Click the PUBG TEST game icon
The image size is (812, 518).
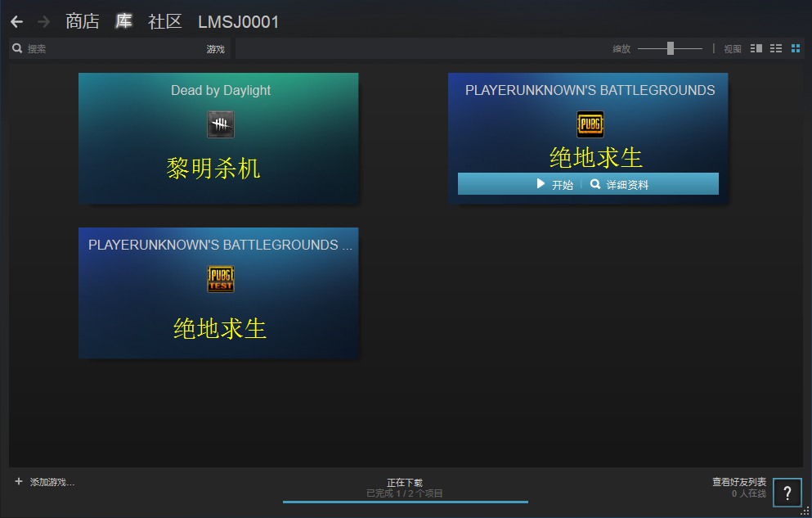[x=221, y=279]
